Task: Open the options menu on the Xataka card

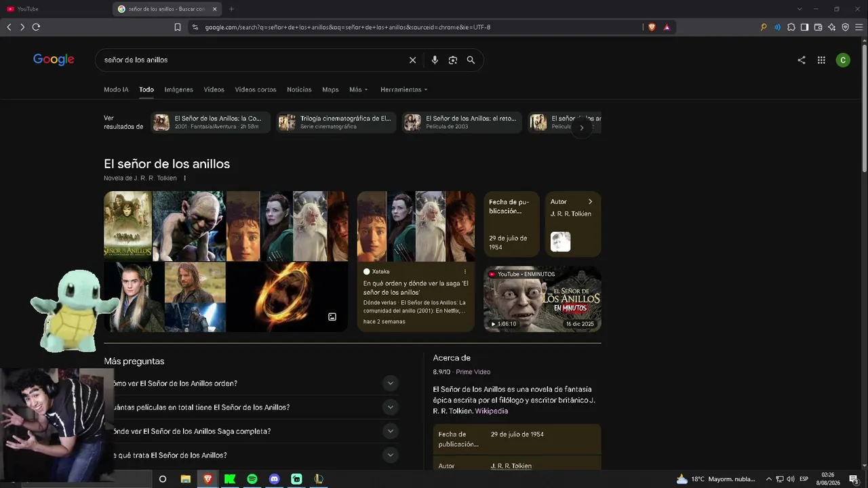Action: tap(465, 272)
